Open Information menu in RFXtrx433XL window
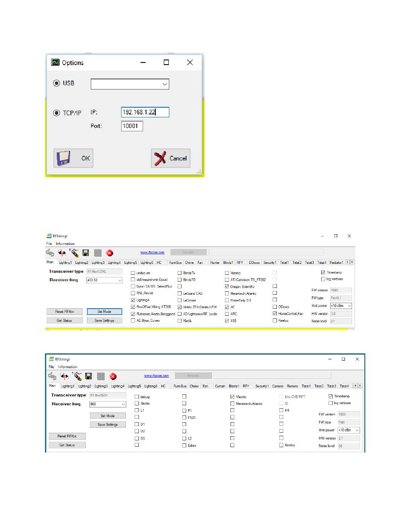The height and width of the screenshot is (532, 401). coord(65,244)
